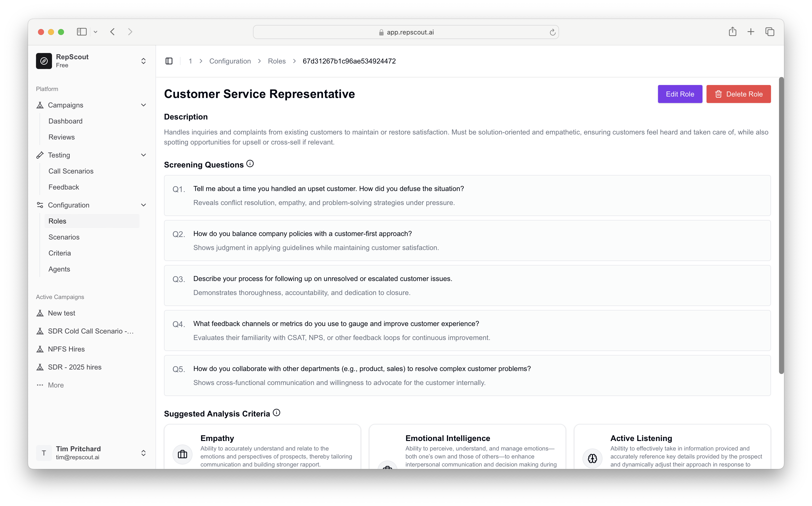Open the RepScout workspace switcher
The image size is (812, 506).
pyautogui.click(x=143, y=61)
